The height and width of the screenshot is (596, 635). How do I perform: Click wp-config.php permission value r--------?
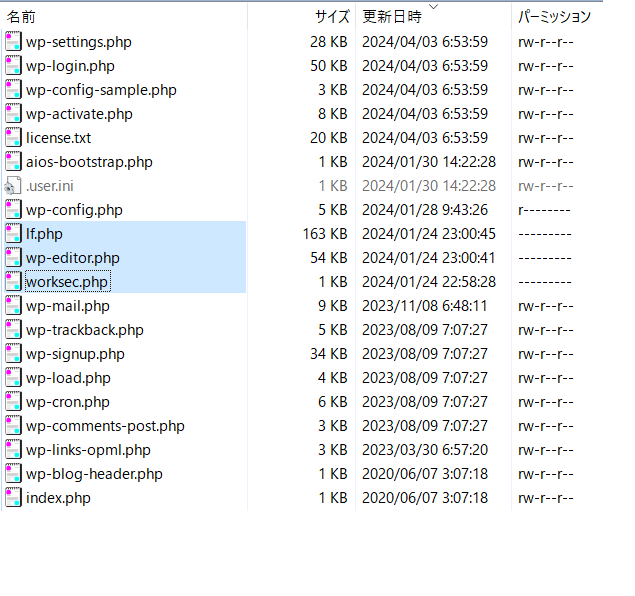click(x=544, y=210)
